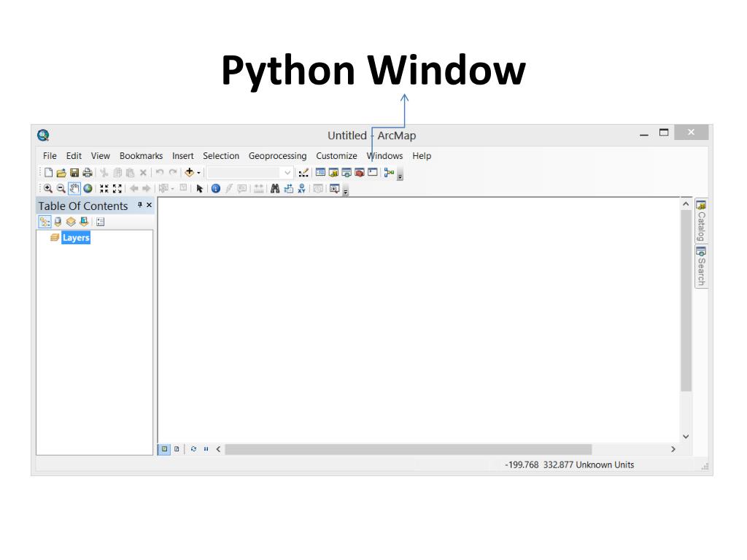The height and width of the screenshot is (560, 747).
Task: Select the Zoom Out tool
Action: pyautogui.click(x=61, y=189)
